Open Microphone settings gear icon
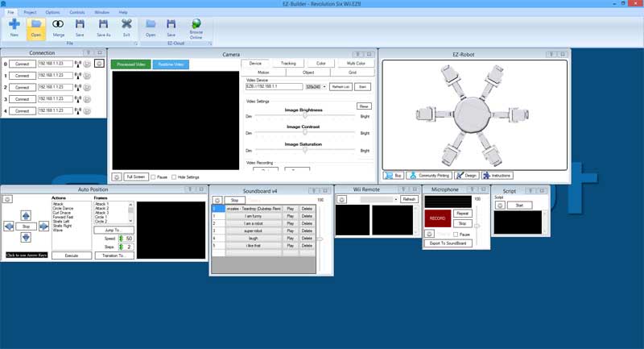644x349 pixels. pos(429,234)
